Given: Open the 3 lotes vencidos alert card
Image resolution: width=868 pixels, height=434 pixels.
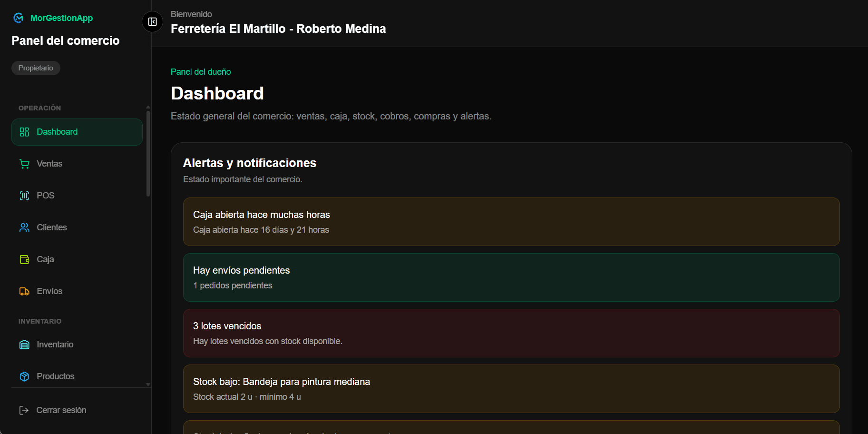Looking at the screenshot, I should [511, 333].
